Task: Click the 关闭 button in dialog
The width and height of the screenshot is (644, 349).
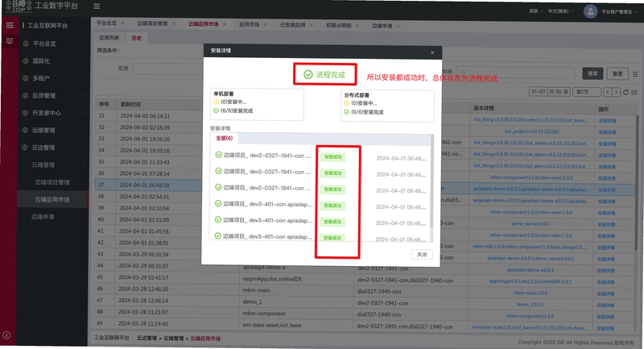Action: [x=422, y=255]
